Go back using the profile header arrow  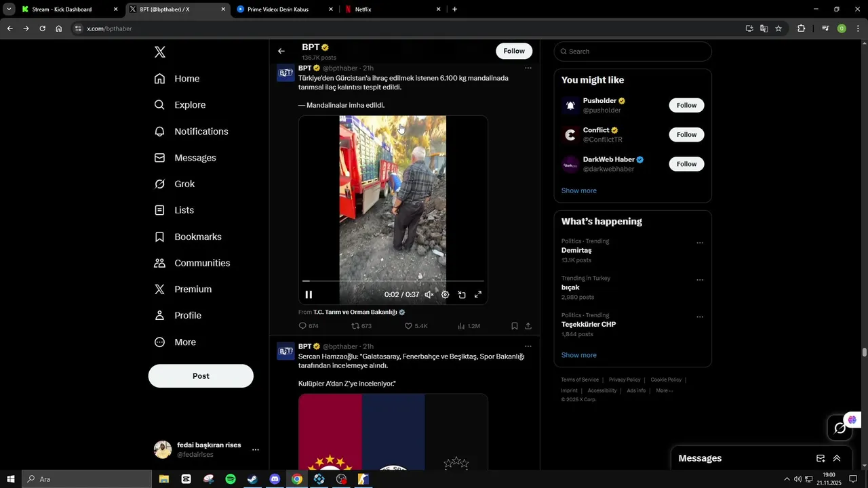point(281,52)
